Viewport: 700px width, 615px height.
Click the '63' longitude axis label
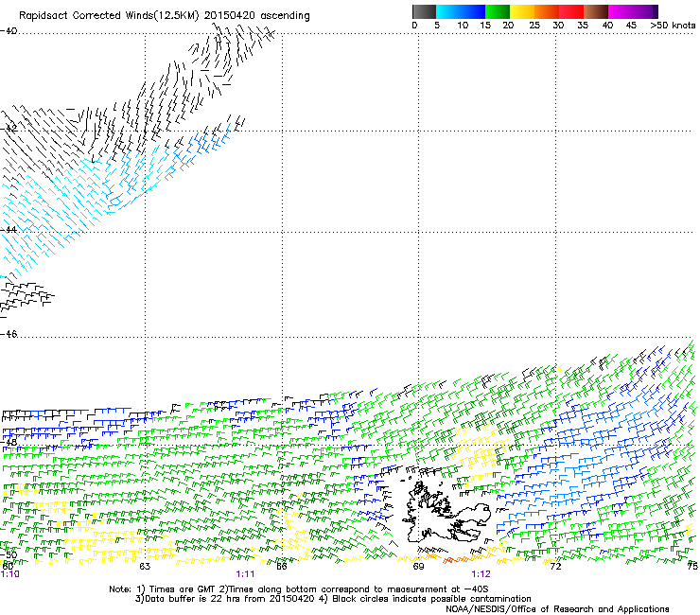tap(145, 567)
